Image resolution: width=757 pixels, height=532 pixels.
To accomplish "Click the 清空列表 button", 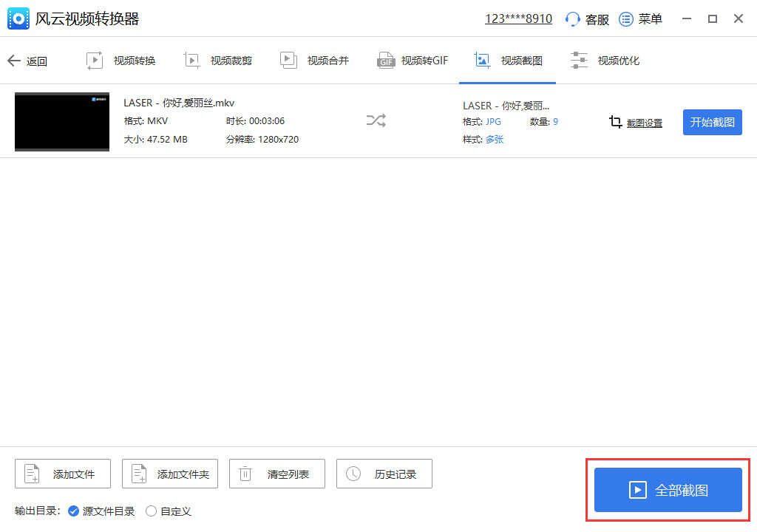I will tap(277, 474).
